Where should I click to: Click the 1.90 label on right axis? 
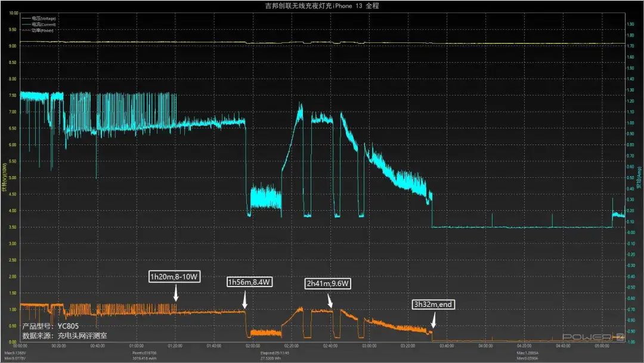(x=630, y=24)
